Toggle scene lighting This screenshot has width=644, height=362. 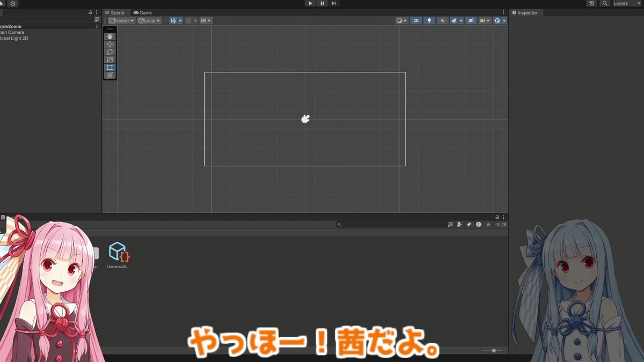[428, 20]
